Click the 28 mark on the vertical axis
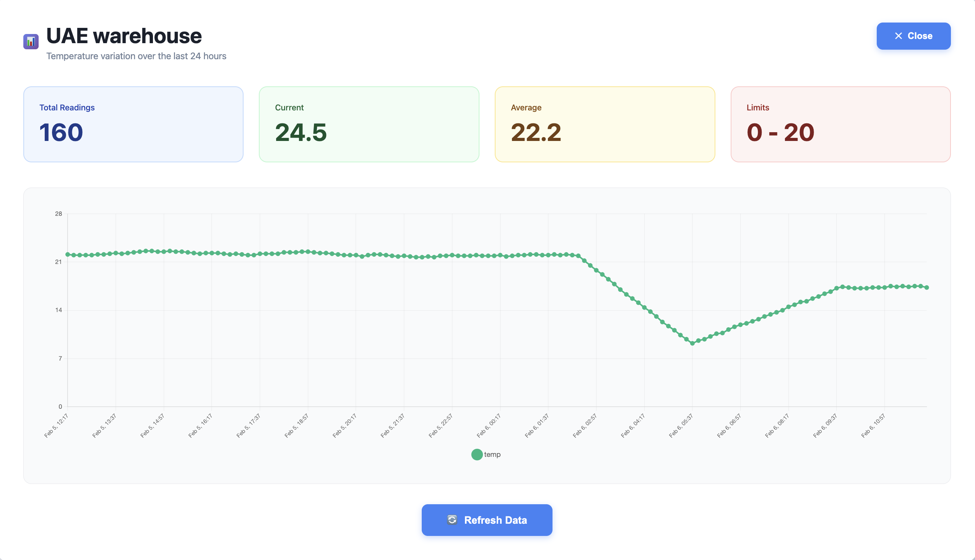This screenshot has height=560, width=975. [x=60, y=214]
